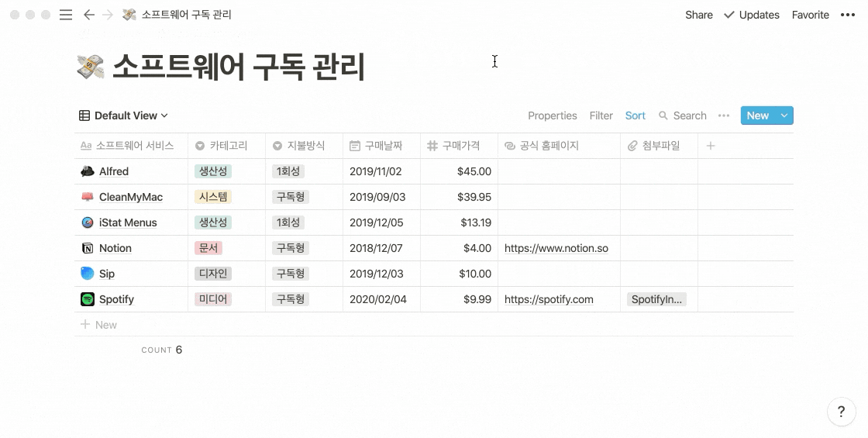Open the CleanMyMac row title
The height and width of the screenshot is (438, 868).
point(131,197)
